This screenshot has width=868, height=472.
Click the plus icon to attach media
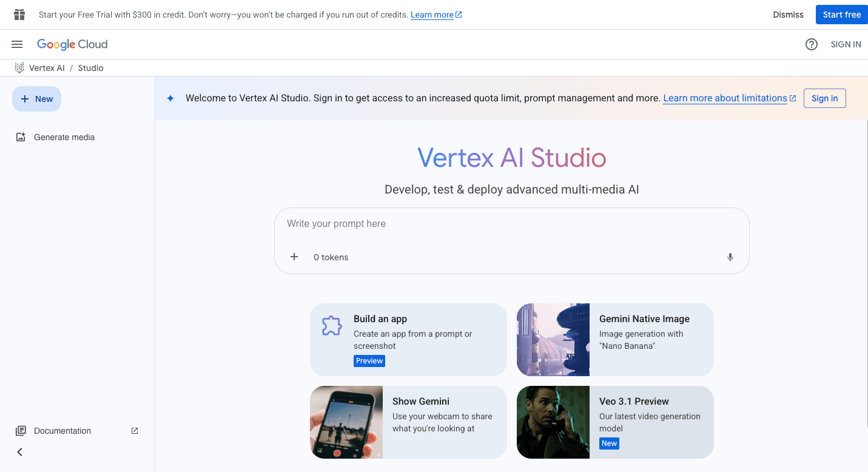pos(294,257)
